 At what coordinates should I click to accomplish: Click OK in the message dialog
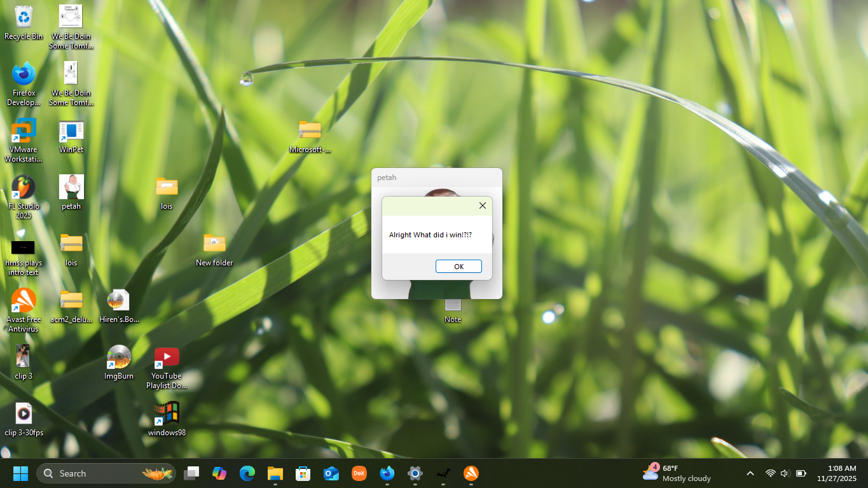458,267
